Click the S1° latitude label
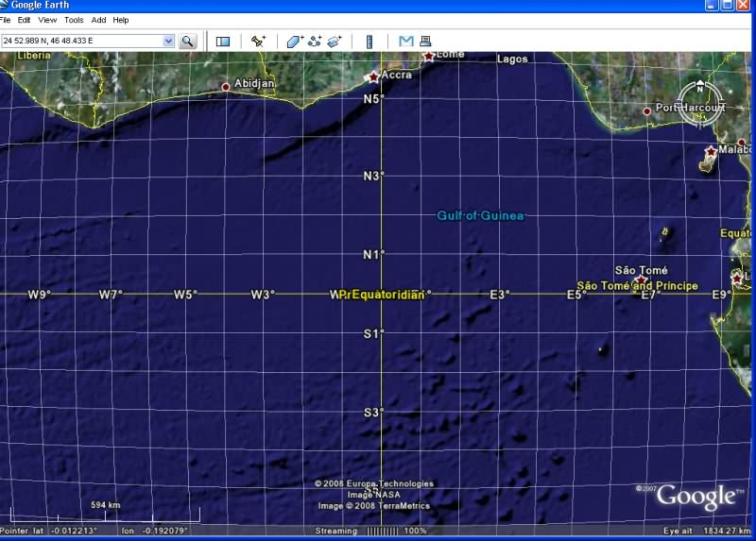Screen dimensions: 756x541 (373, 334)
